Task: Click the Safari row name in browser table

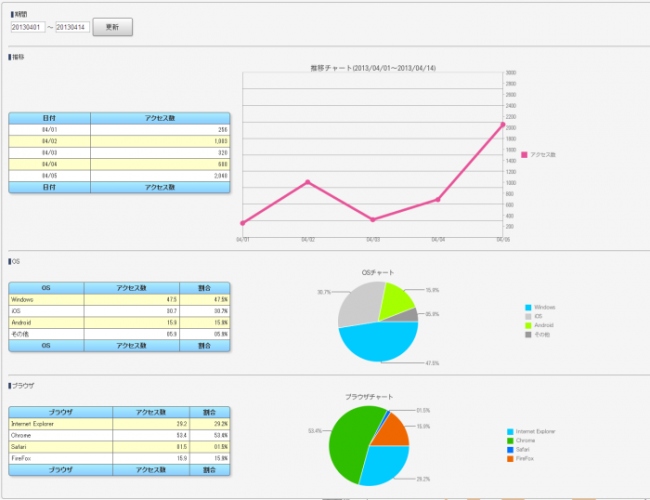Action: click(19, 447)
